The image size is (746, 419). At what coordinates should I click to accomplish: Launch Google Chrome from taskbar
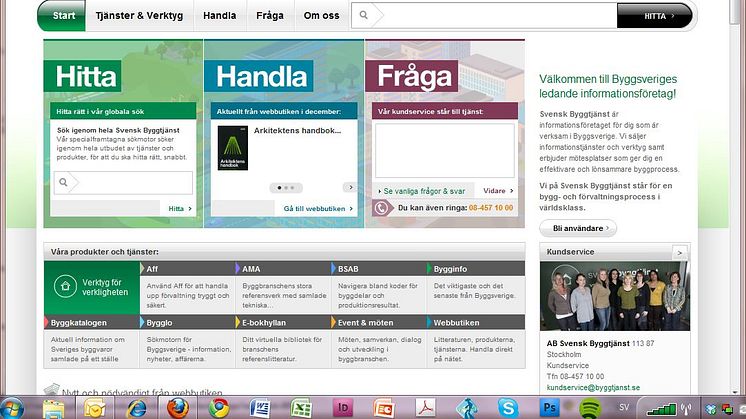219,408
